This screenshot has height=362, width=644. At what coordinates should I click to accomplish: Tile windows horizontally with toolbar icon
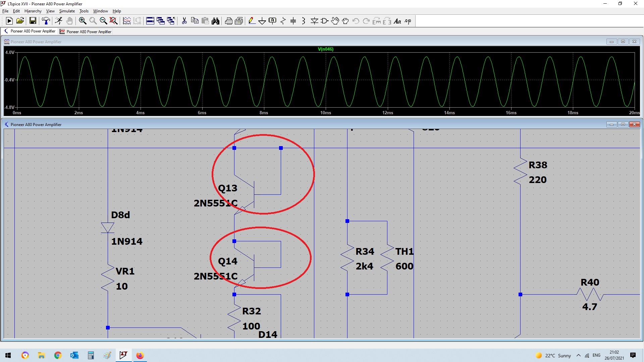point(150,21)
